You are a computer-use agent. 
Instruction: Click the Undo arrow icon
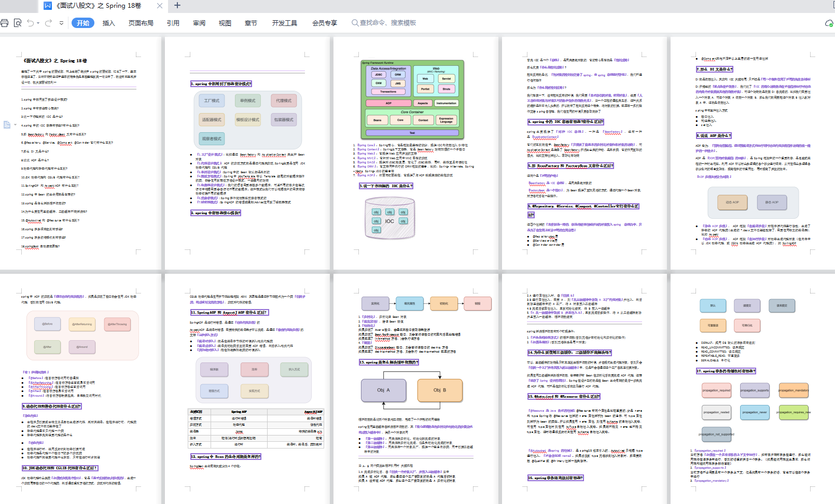30,23
